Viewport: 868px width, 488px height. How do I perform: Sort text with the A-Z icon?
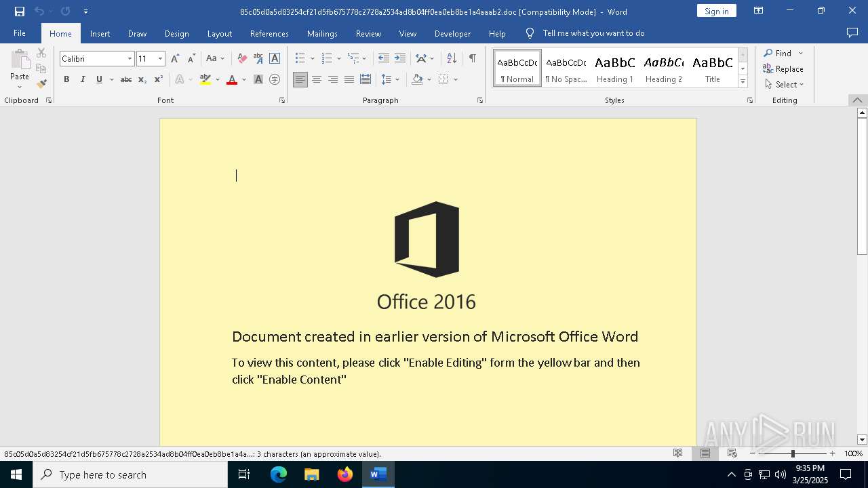[452, 59]
